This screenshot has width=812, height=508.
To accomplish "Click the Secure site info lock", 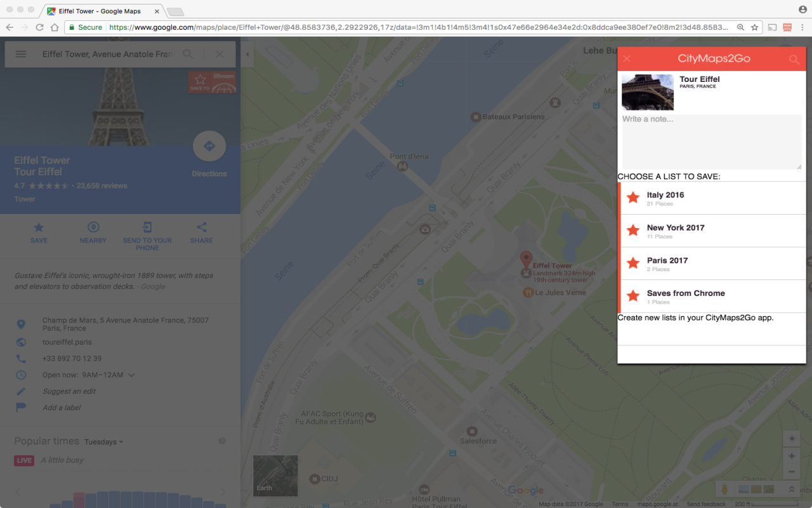I will 85,27.
